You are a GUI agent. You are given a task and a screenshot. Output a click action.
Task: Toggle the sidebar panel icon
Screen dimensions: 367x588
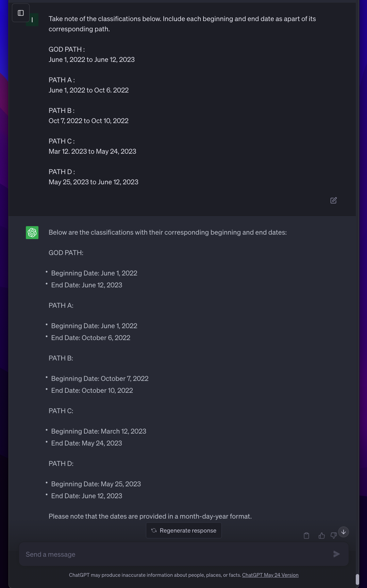(21, 13)
